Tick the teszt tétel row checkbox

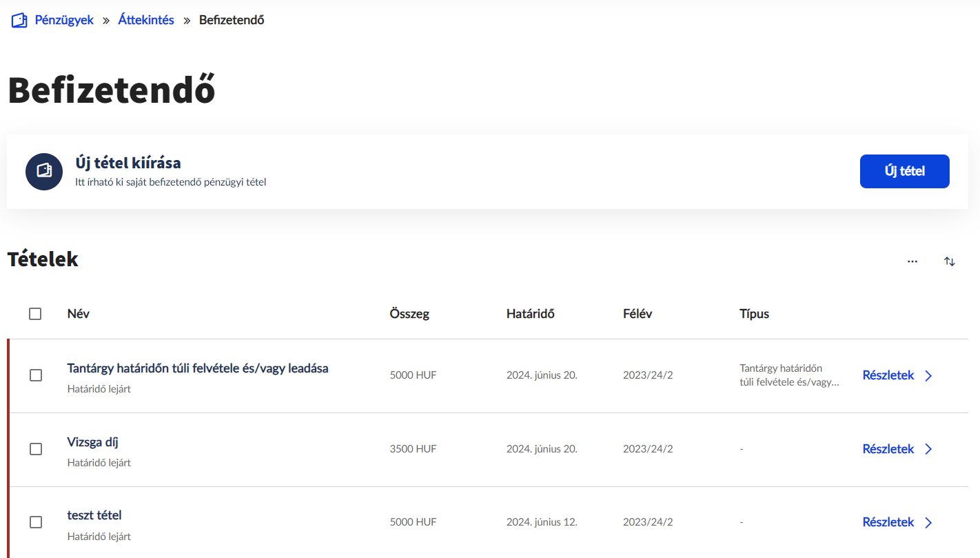coord(35,522)
